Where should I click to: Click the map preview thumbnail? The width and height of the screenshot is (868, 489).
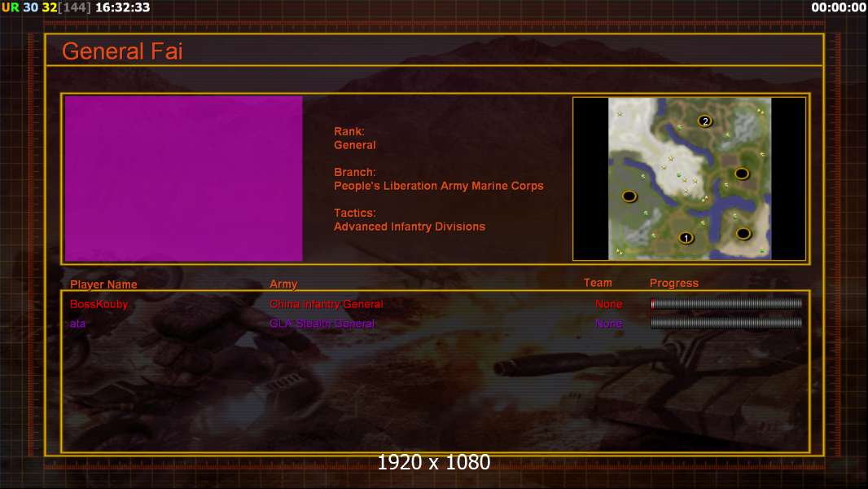[689, 178]
